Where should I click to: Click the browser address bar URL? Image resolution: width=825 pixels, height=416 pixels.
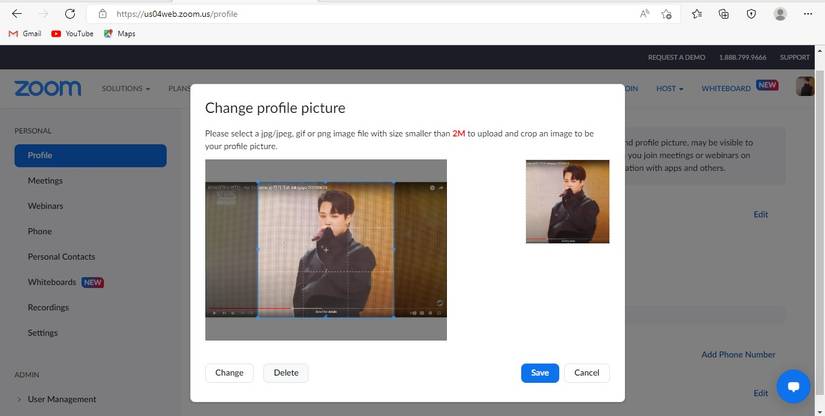pyautogui.click(x=177, y=14)
